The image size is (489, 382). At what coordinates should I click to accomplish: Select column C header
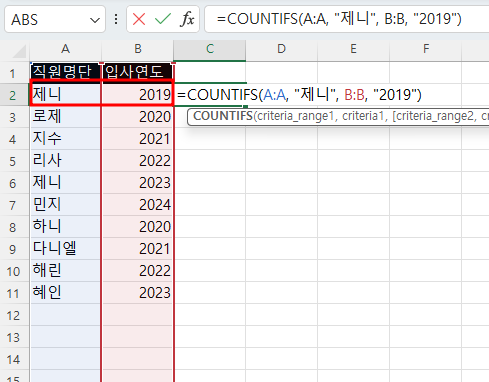coord(210,49)
